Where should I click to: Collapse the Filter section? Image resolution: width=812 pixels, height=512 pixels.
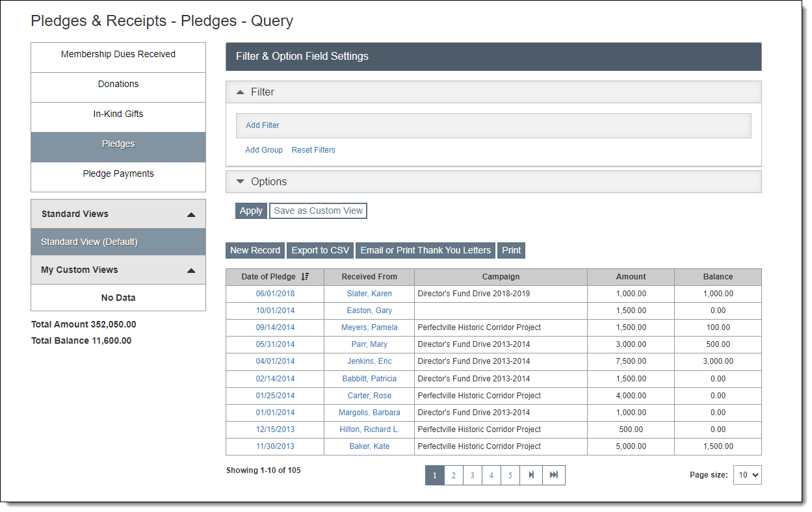coord(241,92)
